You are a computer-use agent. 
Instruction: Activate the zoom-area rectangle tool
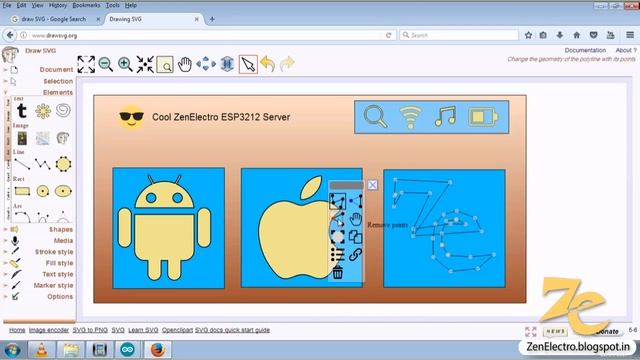(x=165, y=64)
